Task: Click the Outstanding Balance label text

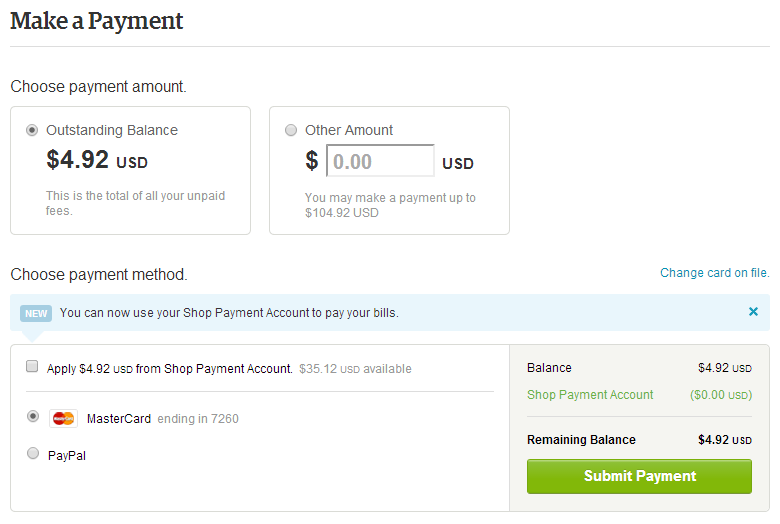Action: (112, 130)
